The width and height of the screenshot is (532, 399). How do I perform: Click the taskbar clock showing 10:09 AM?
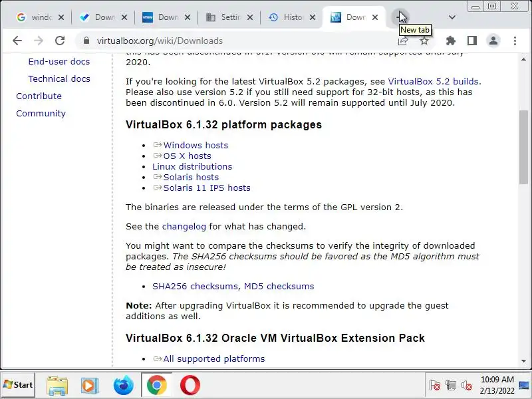click(x=497, y=385)
